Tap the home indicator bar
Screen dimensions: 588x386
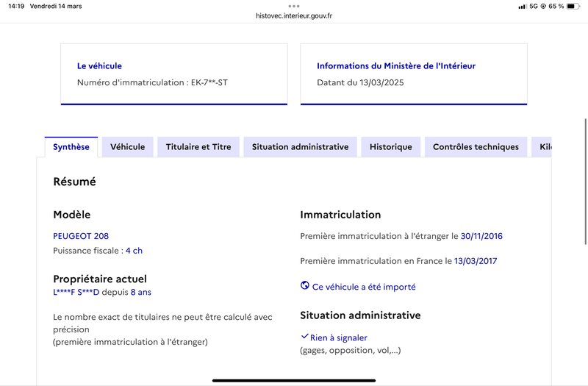tap(294, 380)
